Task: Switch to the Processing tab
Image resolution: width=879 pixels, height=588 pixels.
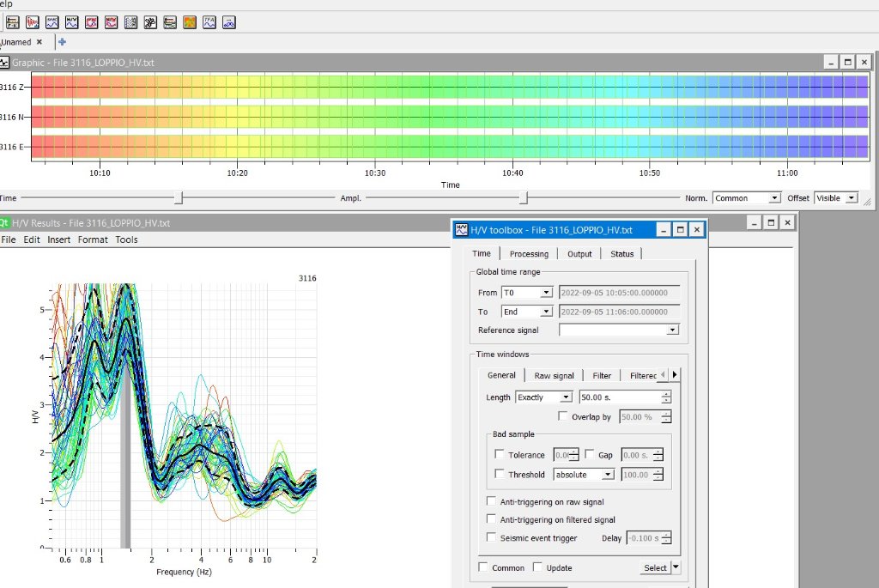Action: click(x=529, y=253)
